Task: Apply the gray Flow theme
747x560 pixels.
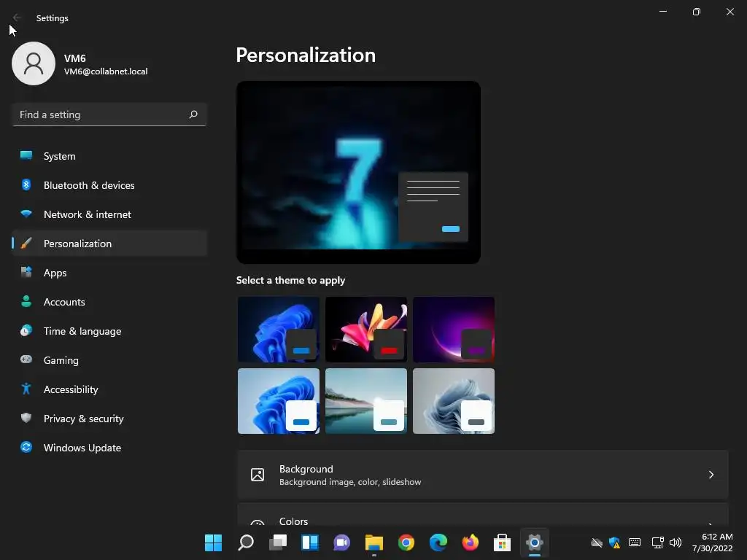Action: point(454,401)
